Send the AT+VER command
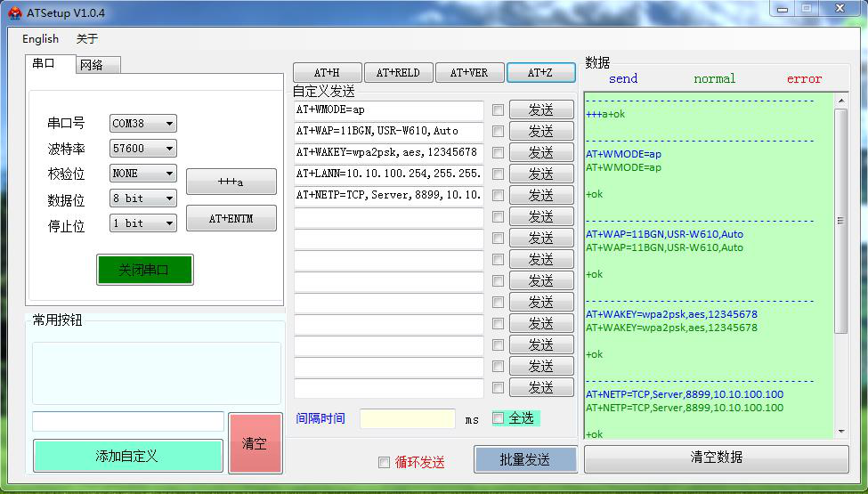Screen dimensions: 868x494 (x=468, y=72)
